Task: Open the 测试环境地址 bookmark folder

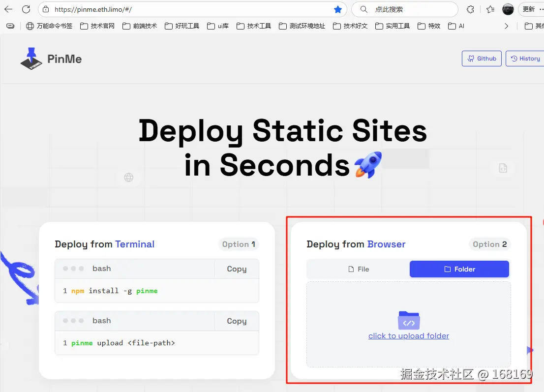Action: [x=302, y=26]
